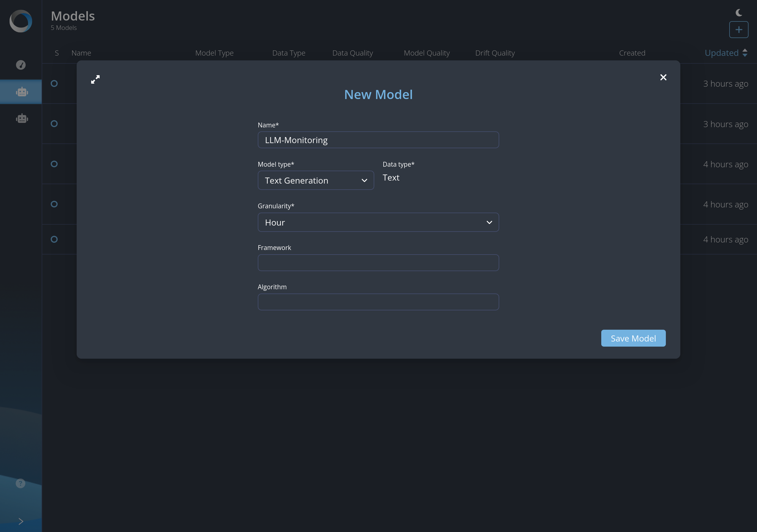Viewport: 757px width, 532px height.
Task: Click the Model Type column header
Action: 214,53
